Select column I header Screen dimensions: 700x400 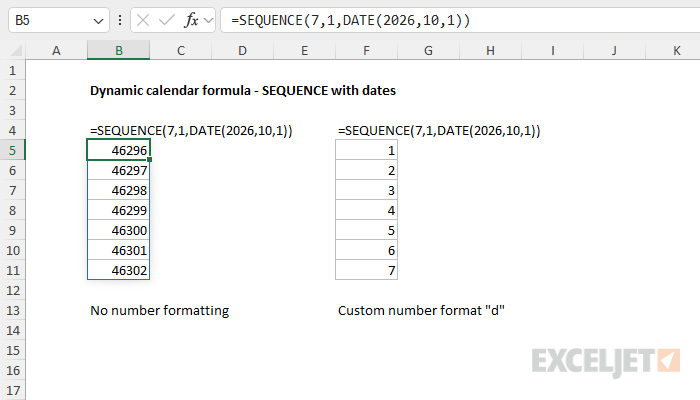pos(552,50)
